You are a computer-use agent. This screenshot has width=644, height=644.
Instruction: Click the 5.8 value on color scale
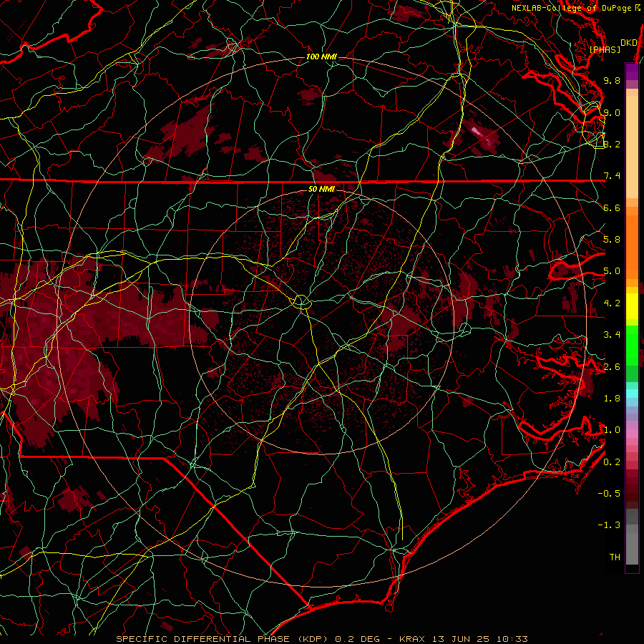[x=612, y=240]
